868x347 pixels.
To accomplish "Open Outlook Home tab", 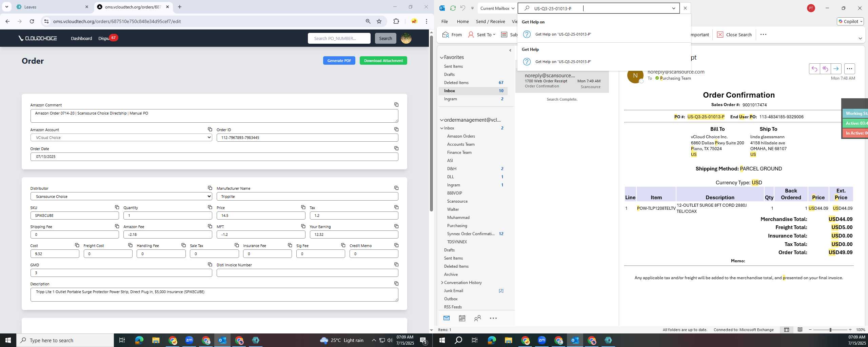I will coord(463,21).
